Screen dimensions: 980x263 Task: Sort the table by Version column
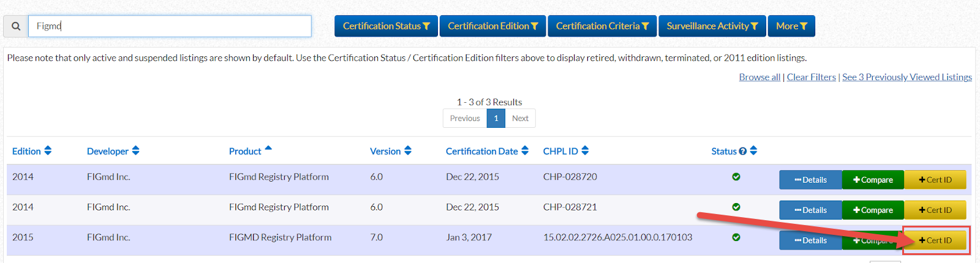[391, 151]
